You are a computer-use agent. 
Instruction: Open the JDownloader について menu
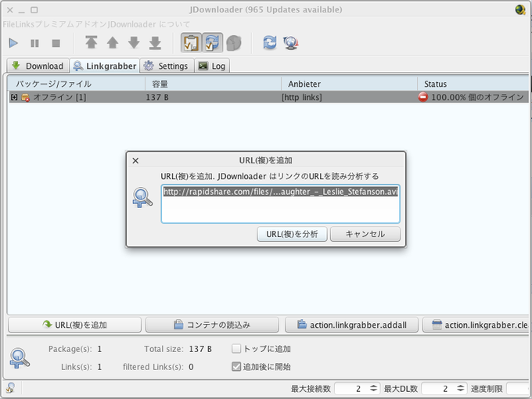click(x=149, y=24)
